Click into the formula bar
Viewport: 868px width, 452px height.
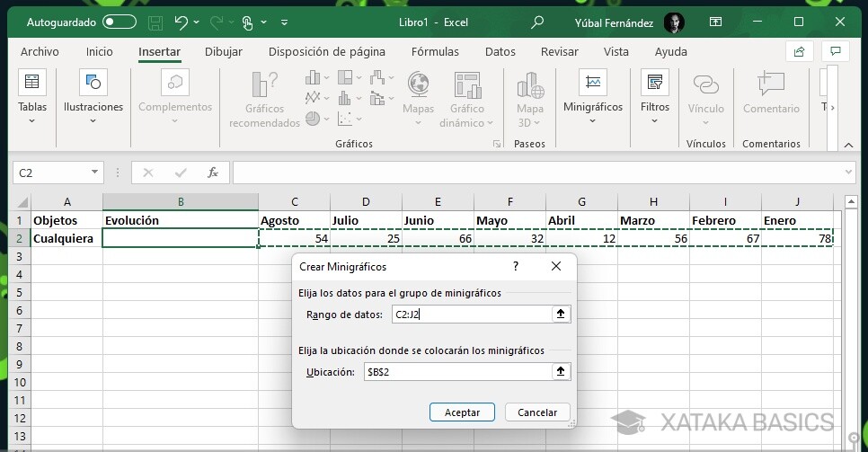click(x=537, y=173)
